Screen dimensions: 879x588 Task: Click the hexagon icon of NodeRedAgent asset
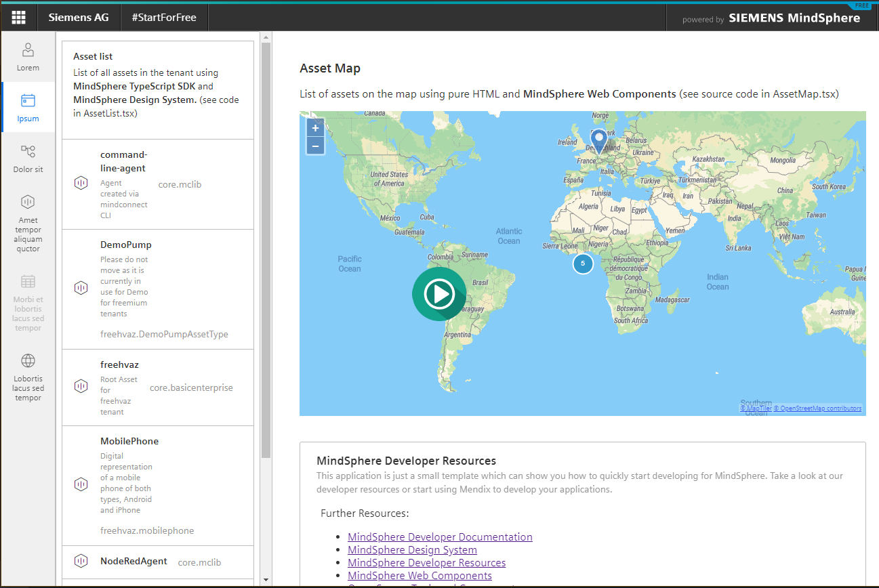81,561
